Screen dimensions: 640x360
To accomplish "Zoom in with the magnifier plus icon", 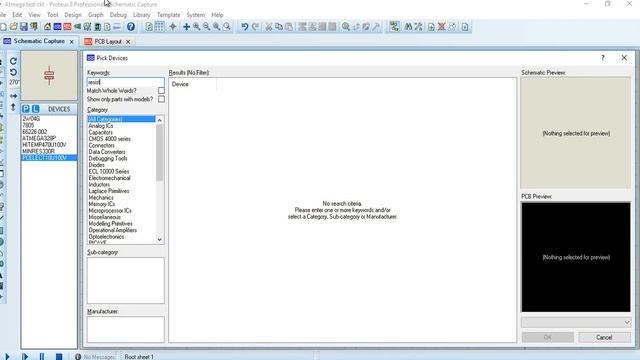I will 196,27.
